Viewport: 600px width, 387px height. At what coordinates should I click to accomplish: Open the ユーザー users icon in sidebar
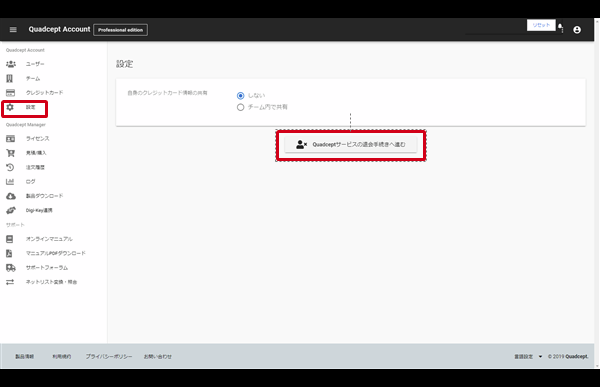point(11,64)
